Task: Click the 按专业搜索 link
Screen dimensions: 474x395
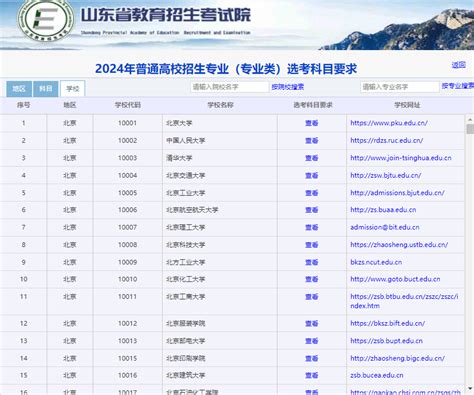Action: coord(458,86)
